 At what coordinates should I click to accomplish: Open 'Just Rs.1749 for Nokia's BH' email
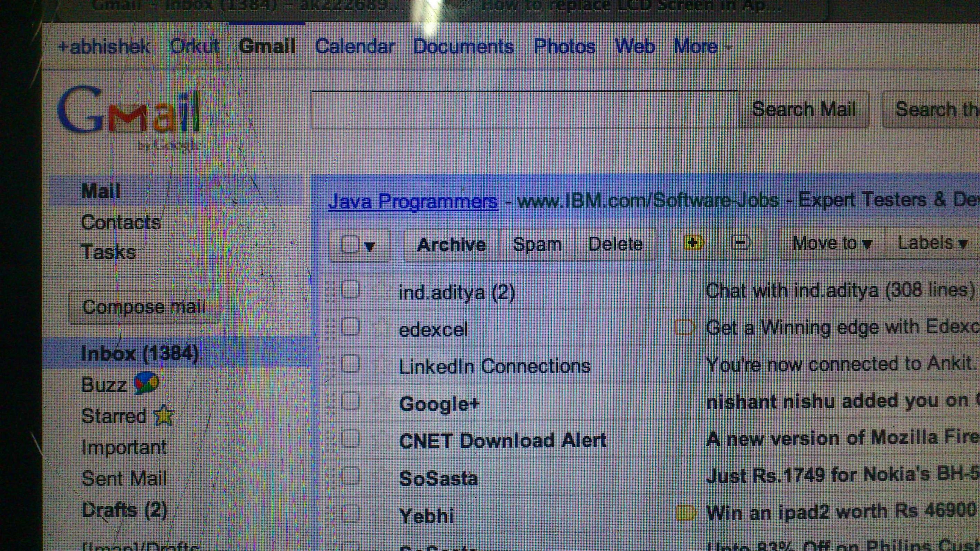tap(842, 475)
